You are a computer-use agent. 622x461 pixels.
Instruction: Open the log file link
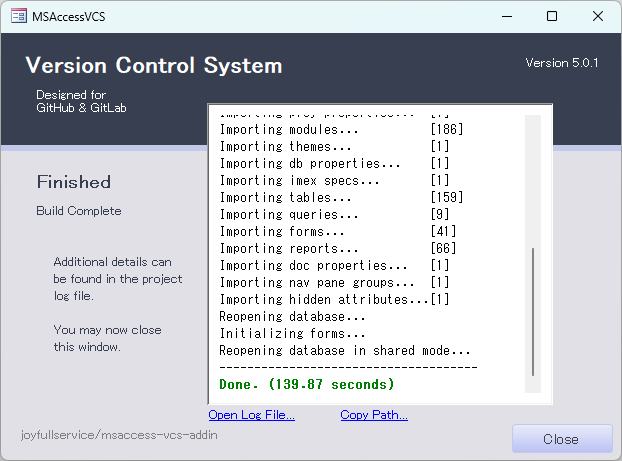click(x=251, y=415)
